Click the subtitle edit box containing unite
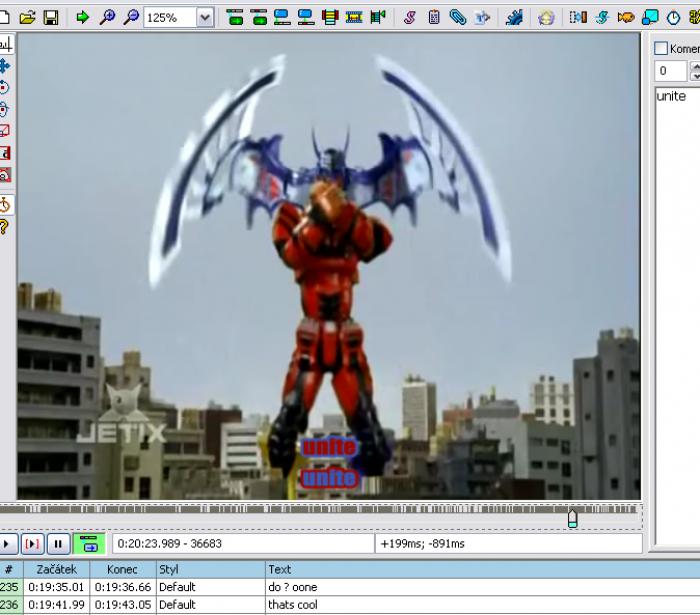Viewport: 700px width, 615px height. 678,315
